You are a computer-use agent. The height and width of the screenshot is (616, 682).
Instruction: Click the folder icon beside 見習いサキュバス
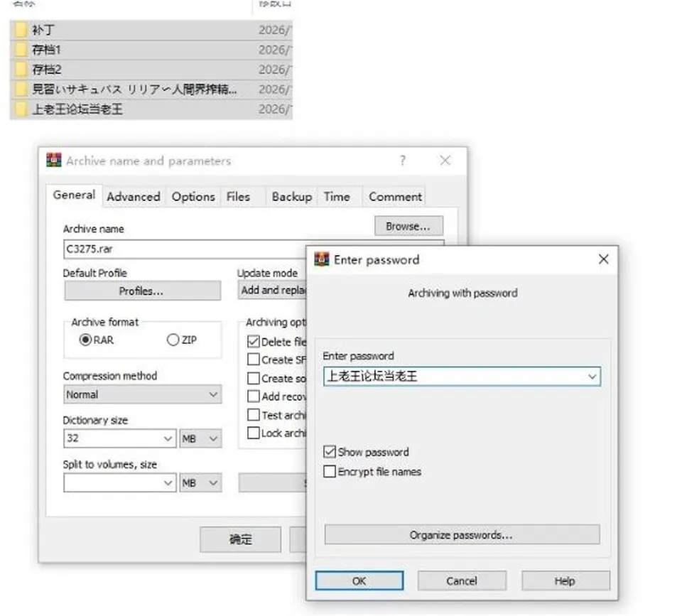click(21, 90)
